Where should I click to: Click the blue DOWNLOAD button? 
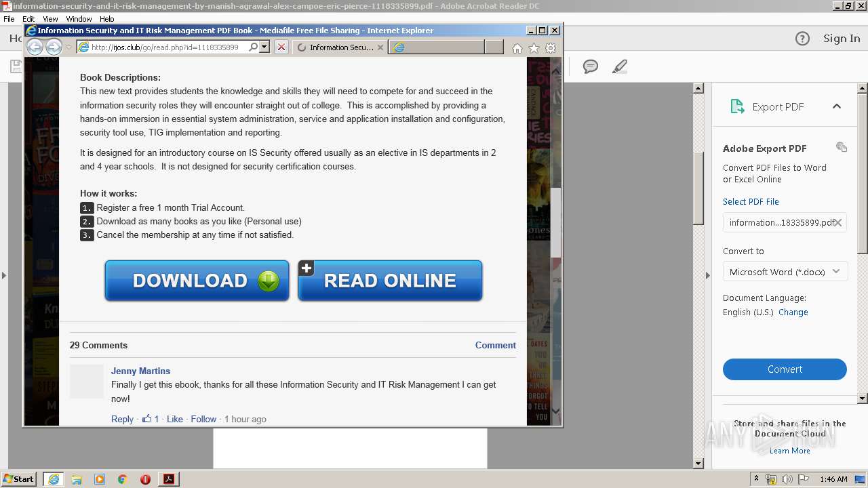(x=197, y=281)
